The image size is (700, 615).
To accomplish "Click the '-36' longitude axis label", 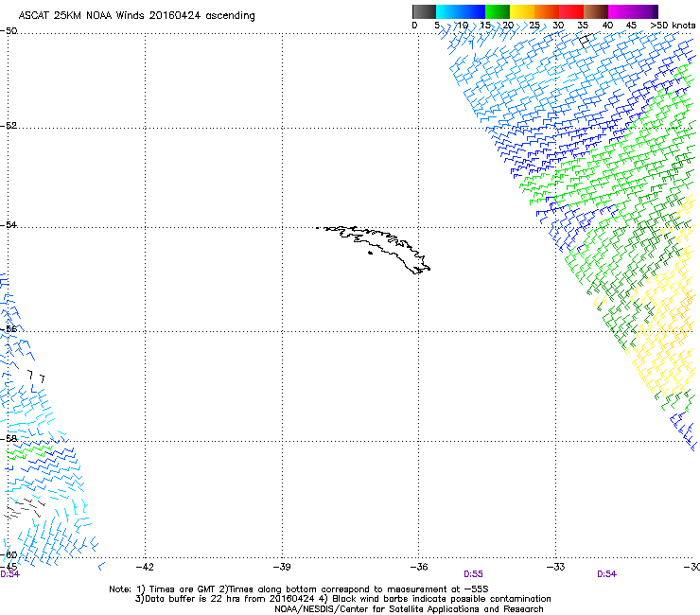I will pyautogui.click(x=419, y=567).
